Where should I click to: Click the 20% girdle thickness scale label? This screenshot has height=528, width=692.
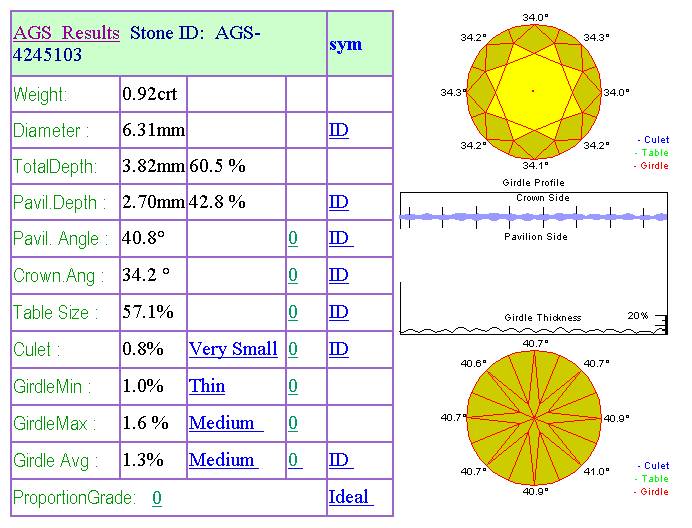[638, 316]
